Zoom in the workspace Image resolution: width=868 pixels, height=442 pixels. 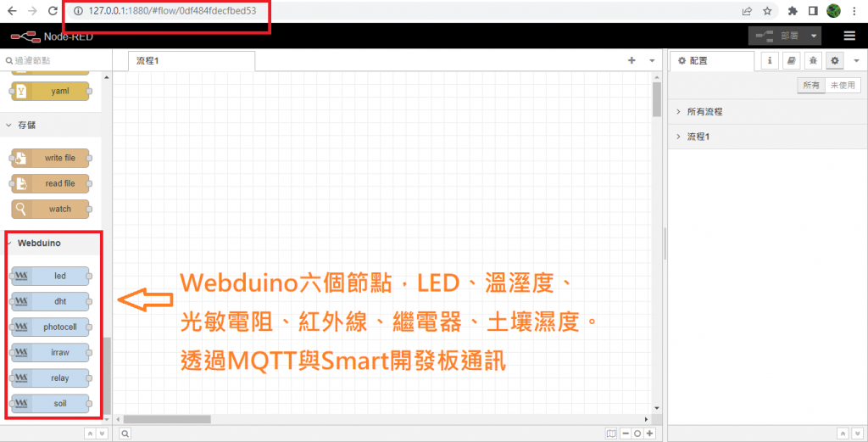pyautogui.click(x=650, y=434)
